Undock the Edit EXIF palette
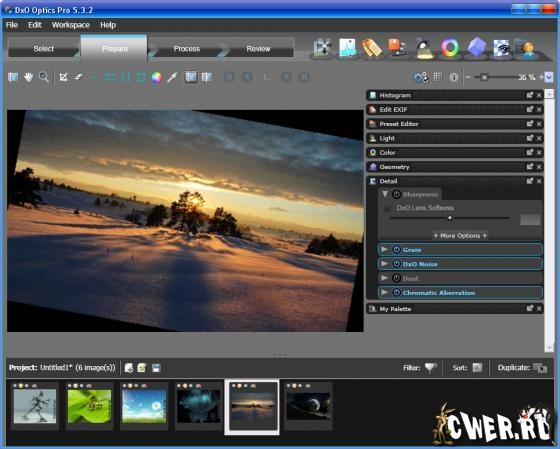The width and height of the screenshot is (560, 449). point(530,109)
